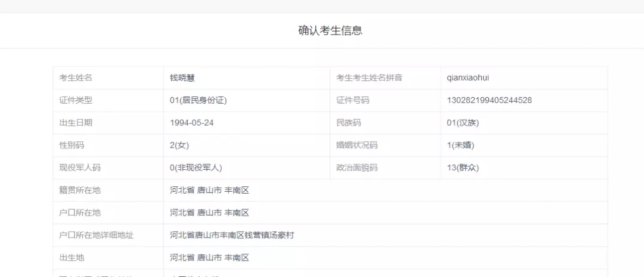This screenshot has width=644, height=277.
Task: Click 河北省 唐山市 丰南区 in 出生地 row
Action: [x=209, y=258]
